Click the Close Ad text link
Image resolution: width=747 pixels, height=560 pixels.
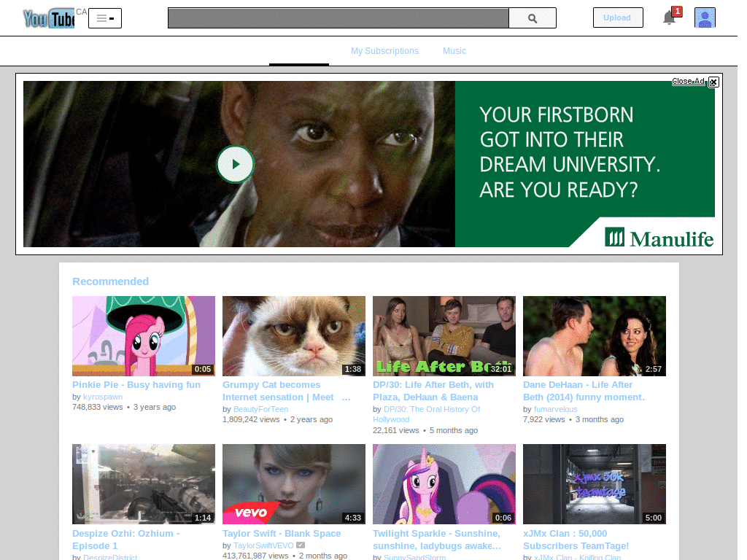(688, 82)
